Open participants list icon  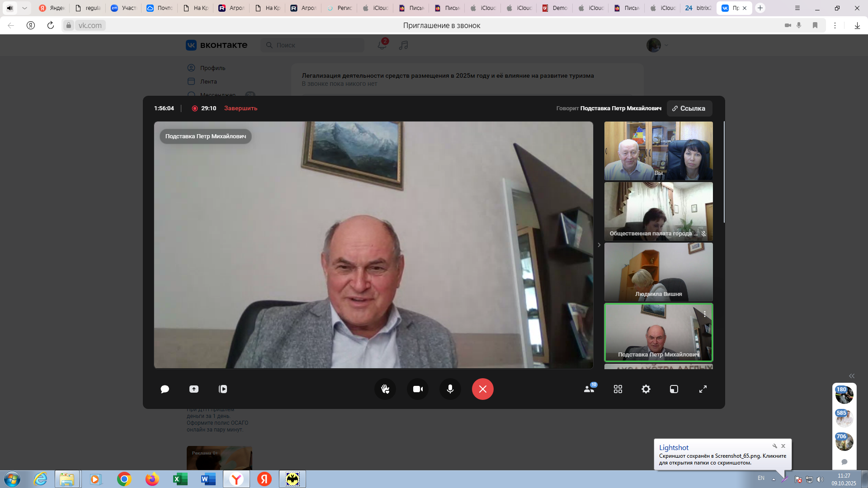coord(589,389)
